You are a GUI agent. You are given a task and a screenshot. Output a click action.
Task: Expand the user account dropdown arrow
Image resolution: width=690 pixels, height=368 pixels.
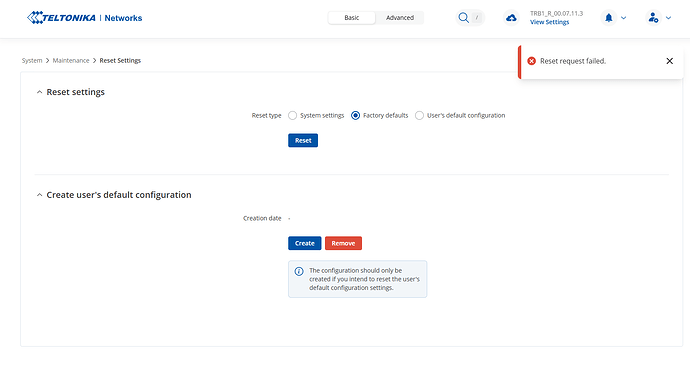coord(668,18)
